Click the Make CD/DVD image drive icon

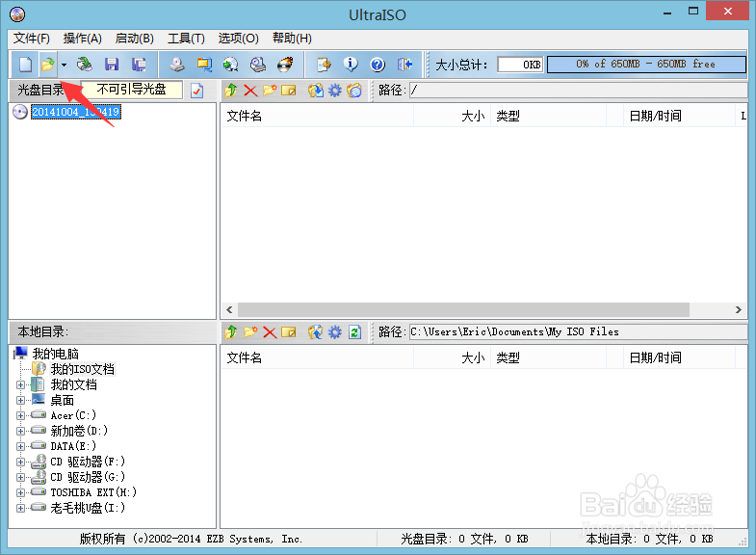point(177,65)
